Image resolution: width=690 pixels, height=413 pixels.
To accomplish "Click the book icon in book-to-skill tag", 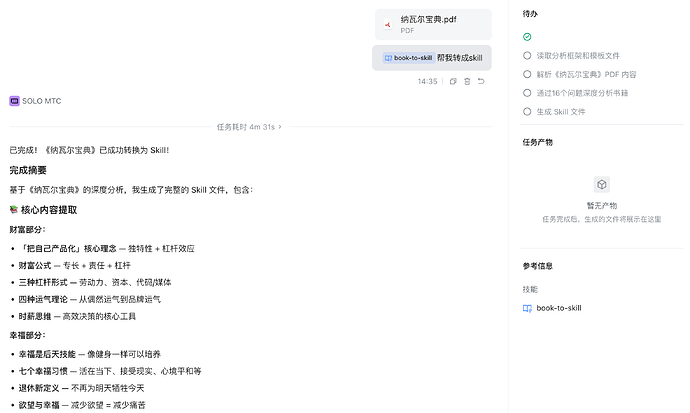I will click(x=388, y=58).
